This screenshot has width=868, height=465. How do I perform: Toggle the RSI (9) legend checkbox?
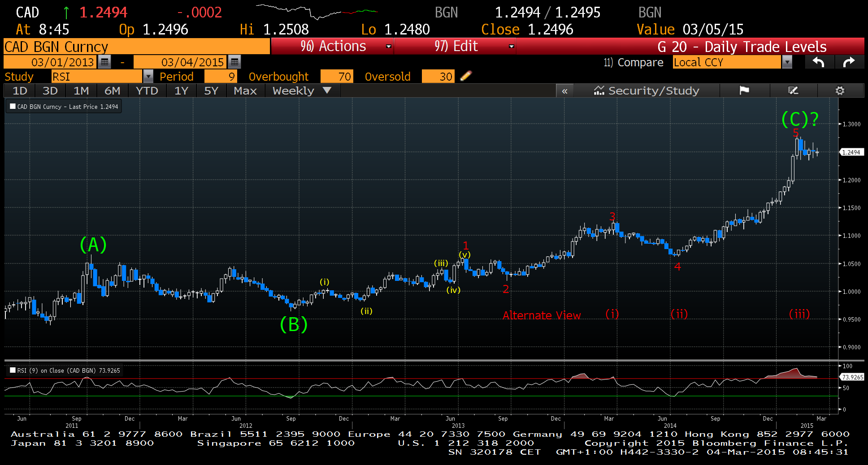13,370
